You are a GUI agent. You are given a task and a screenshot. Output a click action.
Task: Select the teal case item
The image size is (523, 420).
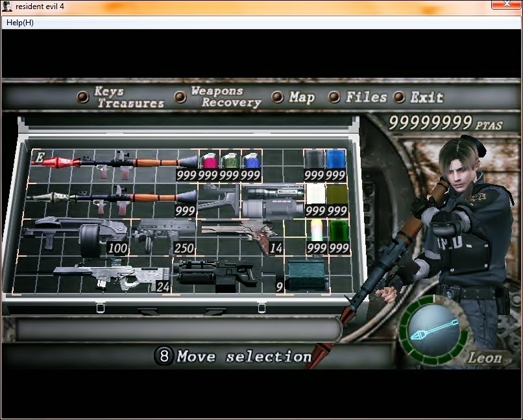pos(308,275)
